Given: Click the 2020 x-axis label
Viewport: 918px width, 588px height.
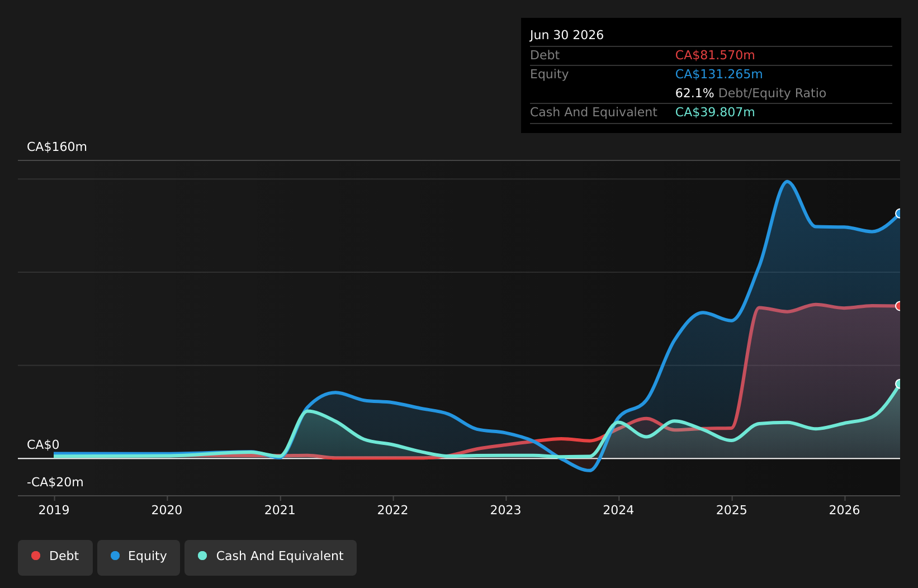Looking at the screenshot, I should click(167, 510).
